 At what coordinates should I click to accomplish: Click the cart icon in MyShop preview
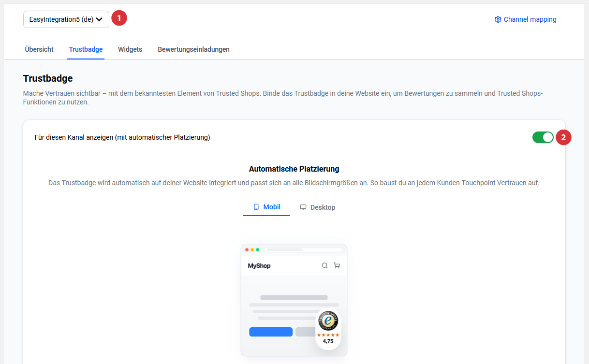pyautogui.click(x=337, y=265)
